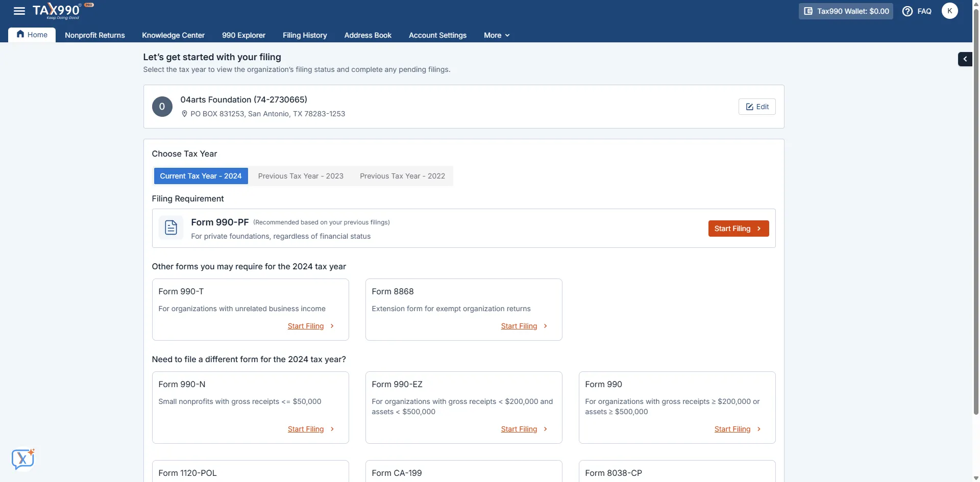Open the FAQ help icon
980x482 pixels.
[908, 11]
